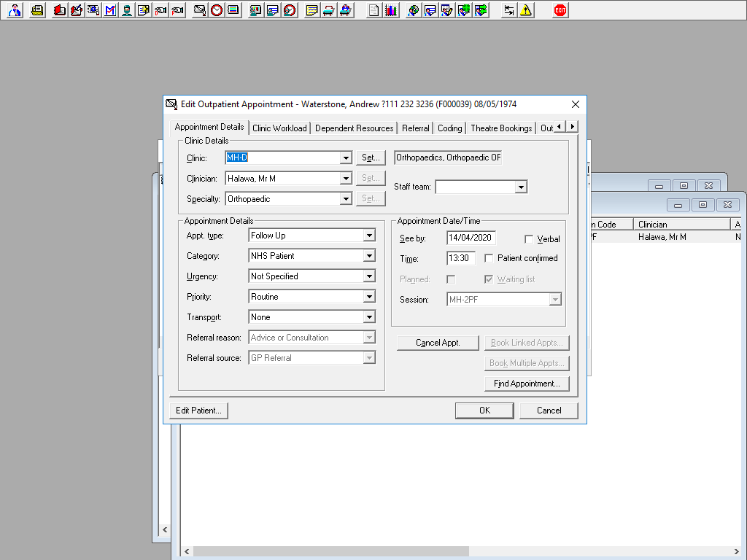747x560 pixels.
Task: Open the Coding tab
Action: tap(449, 128)
